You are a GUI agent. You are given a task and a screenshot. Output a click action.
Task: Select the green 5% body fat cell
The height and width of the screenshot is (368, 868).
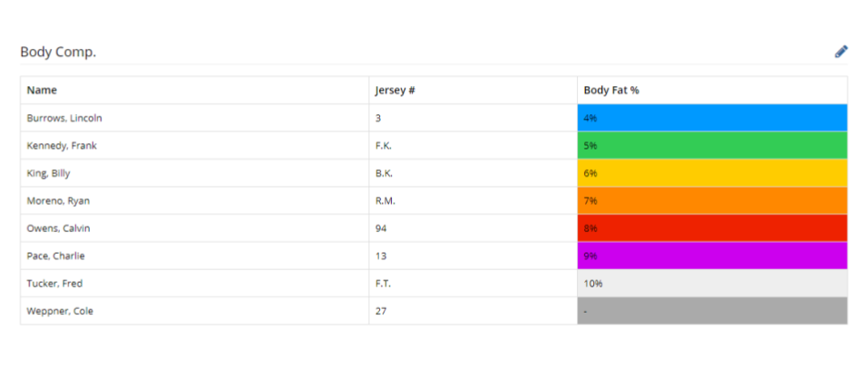[x=712, y=146]
